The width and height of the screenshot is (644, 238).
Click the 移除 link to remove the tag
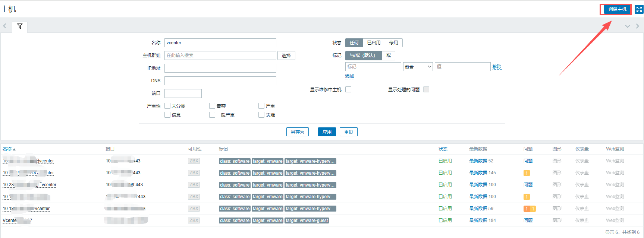point(497,67)
